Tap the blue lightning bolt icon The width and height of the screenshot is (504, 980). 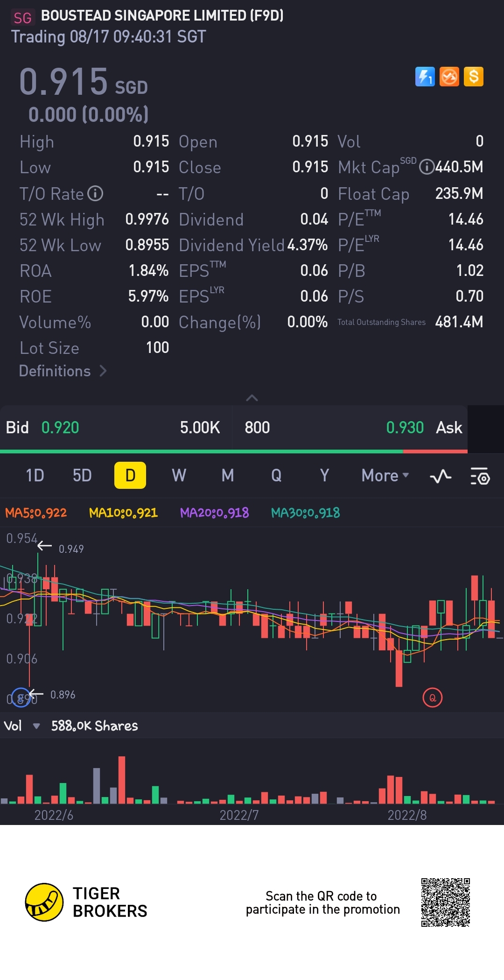(425, 77)
